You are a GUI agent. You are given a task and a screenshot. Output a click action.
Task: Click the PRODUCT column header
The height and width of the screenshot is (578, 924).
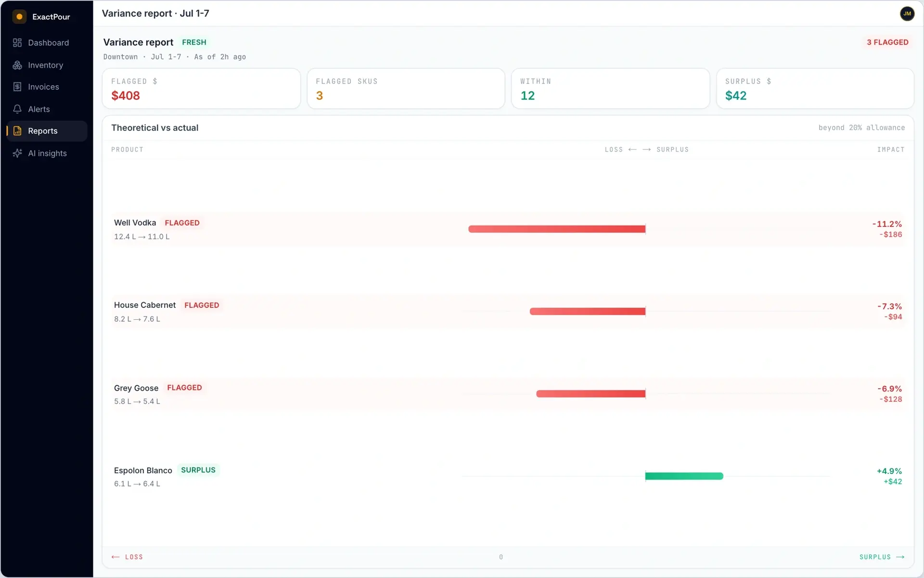127,150
